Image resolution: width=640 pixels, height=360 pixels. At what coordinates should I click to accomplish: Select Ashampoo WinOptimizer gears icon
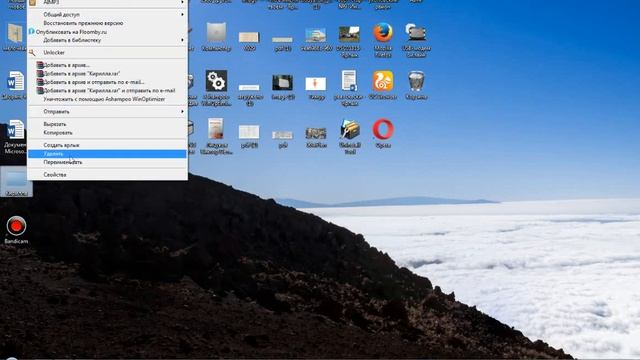pyautogui.click(x=216, y=81)
